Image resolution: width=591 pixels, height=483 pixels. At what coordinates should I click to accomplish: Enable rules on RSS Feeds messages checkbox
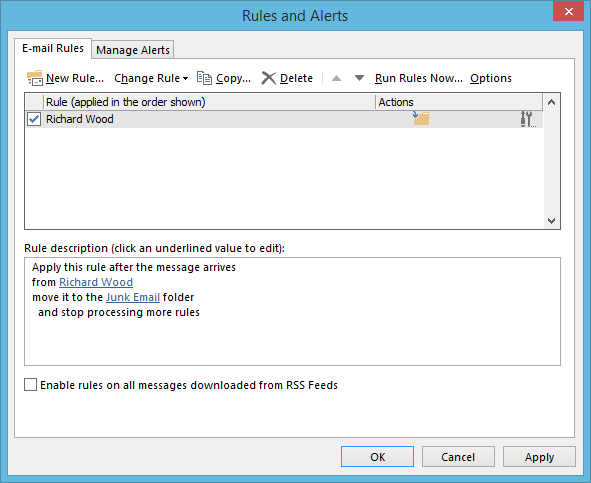(31, 385)
